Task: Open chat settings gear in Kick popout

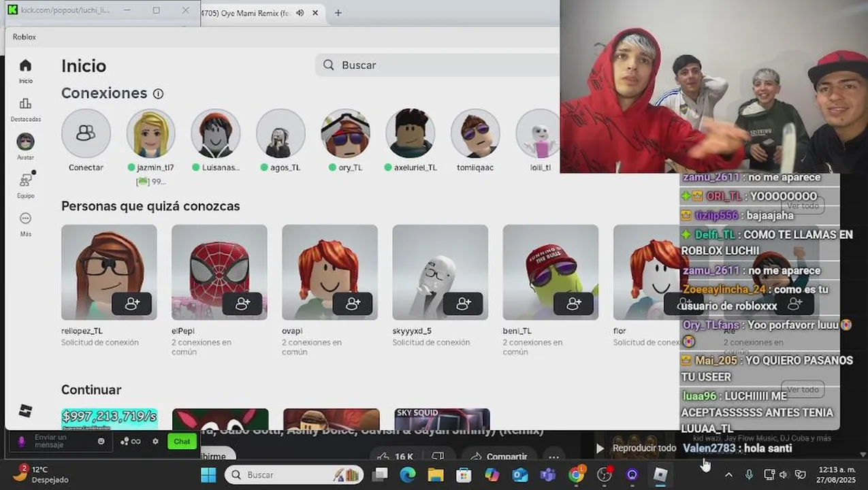Action: tap(155, 442)
